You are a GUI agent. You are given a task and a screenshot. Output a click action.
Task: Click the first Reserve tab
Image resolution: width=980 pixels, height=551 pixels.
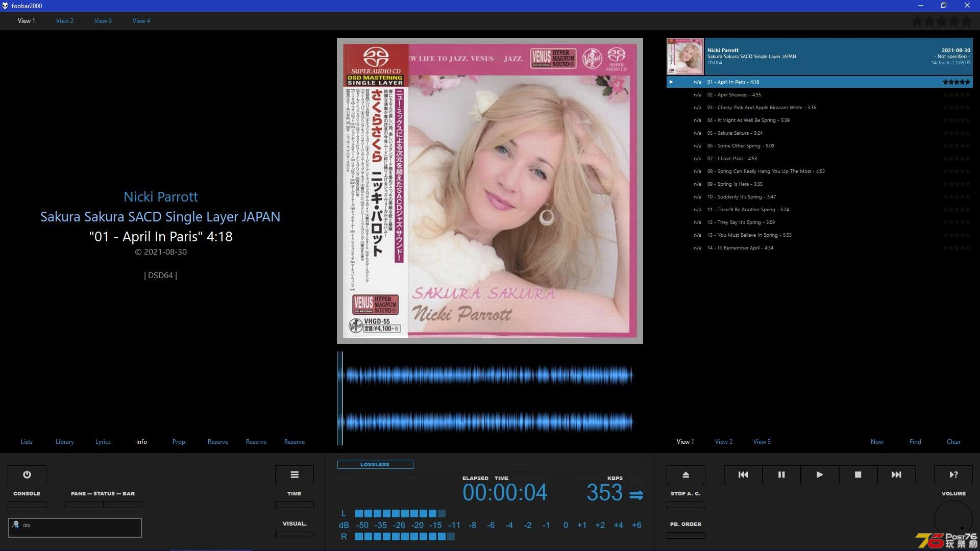coord(218,442)
